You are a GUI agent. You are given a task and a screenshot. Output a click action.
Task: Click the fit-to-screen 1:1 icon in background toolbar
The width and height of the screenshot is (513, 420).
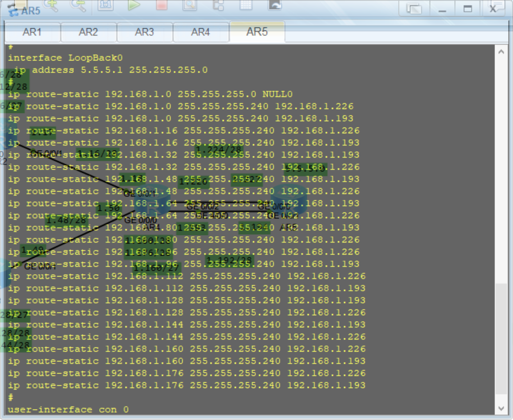pos(105,5)
